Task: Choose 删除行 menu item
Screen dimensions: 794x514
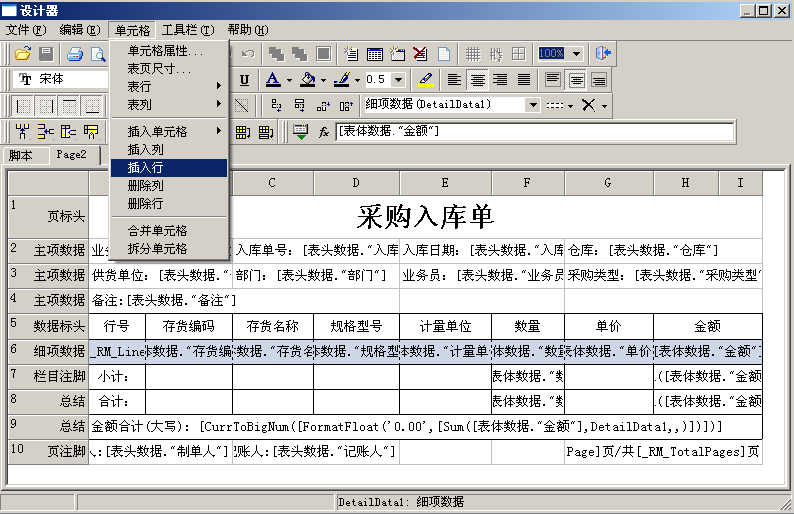Action: [169, 204]
